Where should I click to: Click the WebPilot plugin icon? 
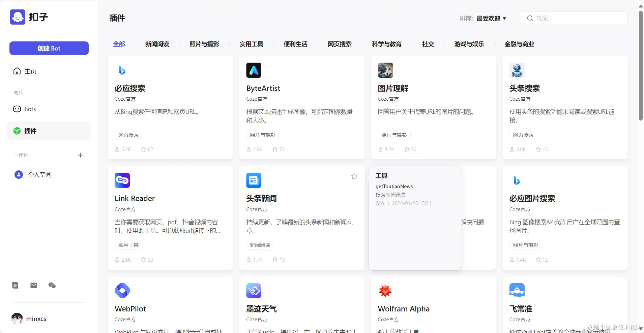[122, 291]
